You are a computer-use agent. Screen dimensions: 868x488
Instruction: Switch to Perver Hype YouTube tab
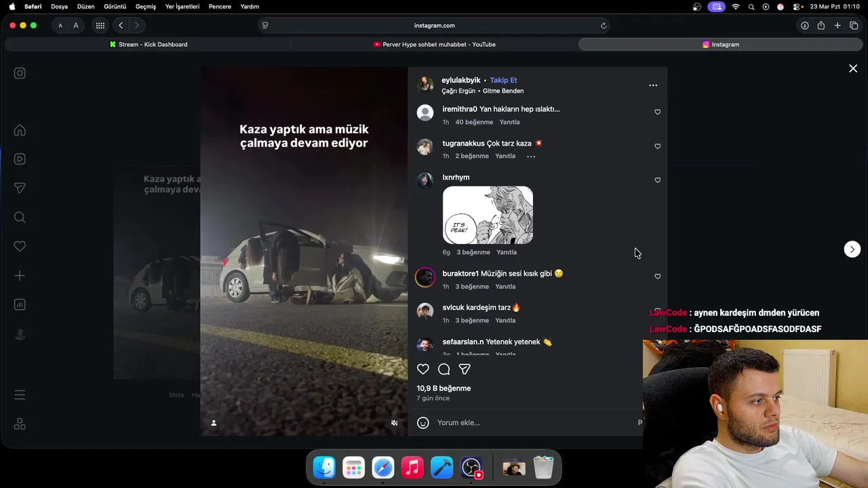434,45
